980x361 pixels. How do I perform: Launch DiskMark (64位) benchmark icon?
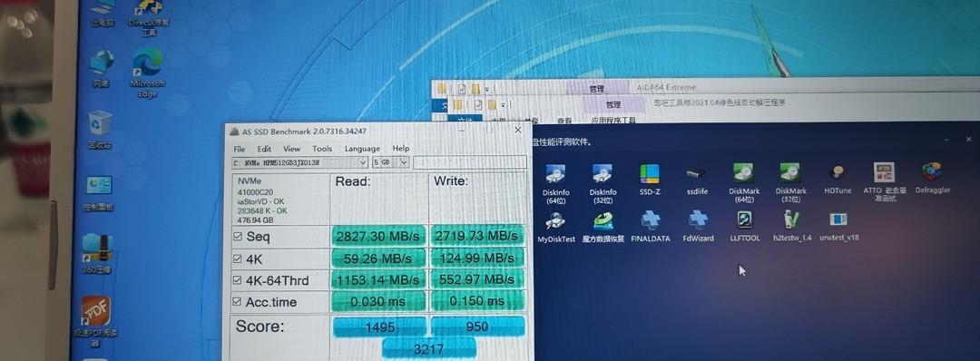coord(744,183)
